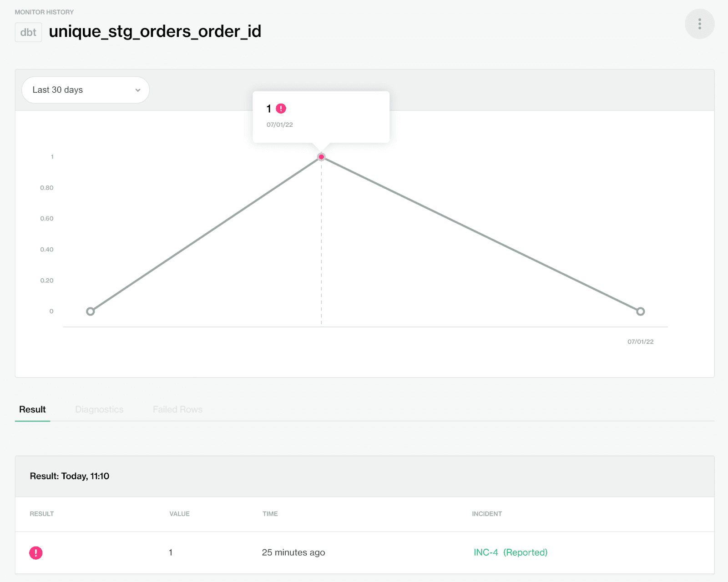Screen dimensions: 728x582
Task: Select the Result tab
Action: (x=32, y=409)
